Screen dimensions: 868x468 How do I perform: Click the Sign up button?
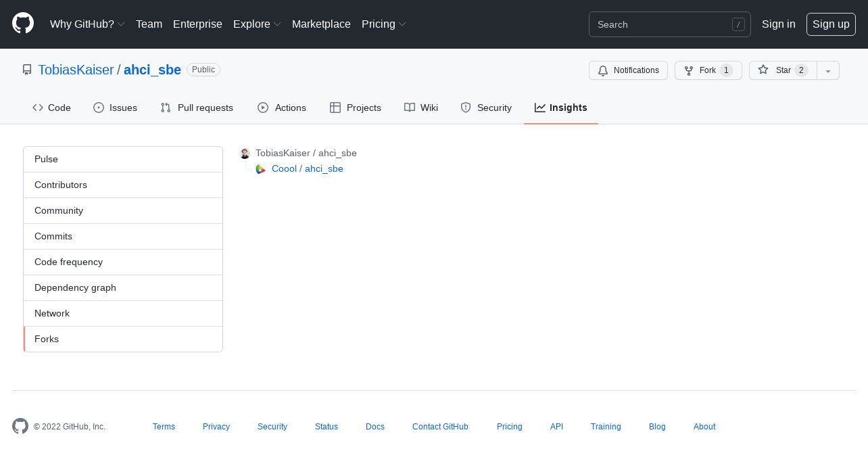pos(831,24)
